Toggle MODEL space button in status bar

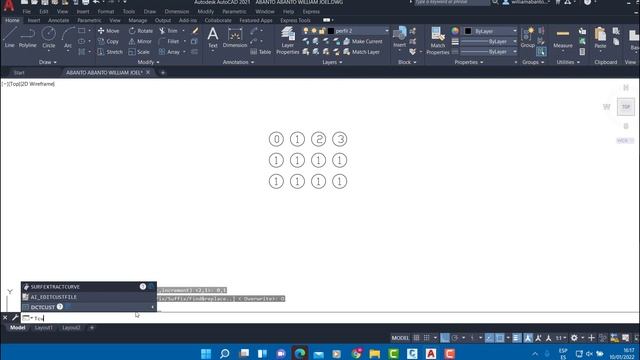point(400,338)
